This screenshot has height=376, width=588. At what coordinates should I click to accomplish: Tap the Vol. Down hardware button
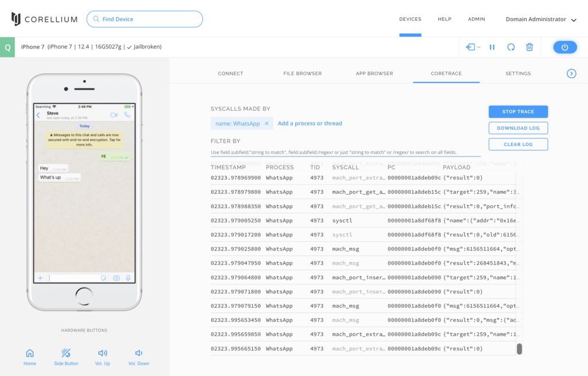click(139, 357)
